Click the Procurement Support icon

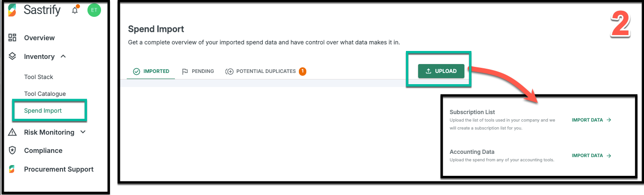coord(13,169)
